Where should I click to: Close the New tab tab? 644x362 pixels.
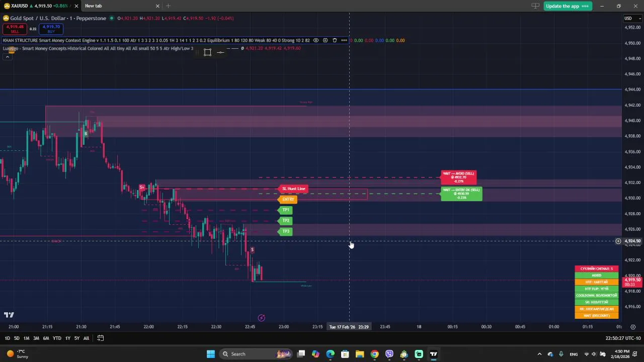click(x=157, y=6)
